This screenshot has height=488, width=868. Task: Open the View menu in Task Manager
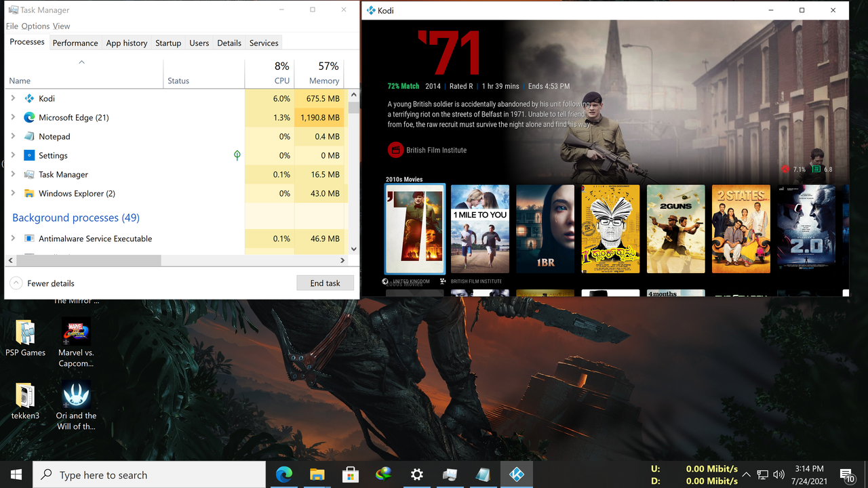pos(61,26)
